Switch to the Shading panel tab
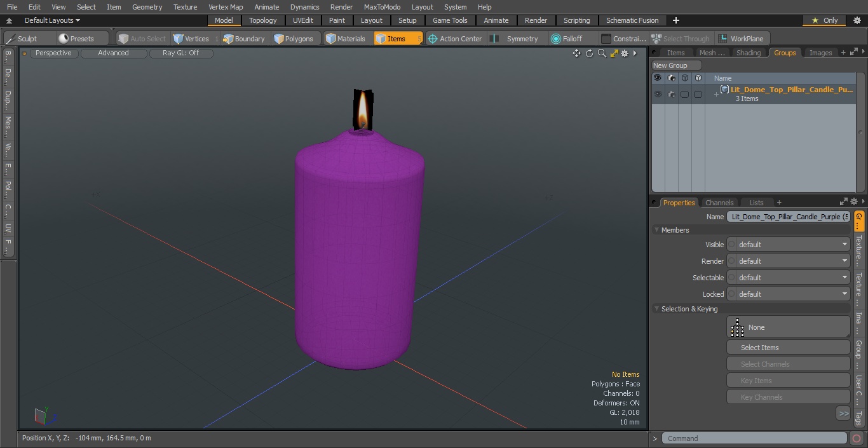This screenshot has height=448, width=868. (x=749, y=53)
